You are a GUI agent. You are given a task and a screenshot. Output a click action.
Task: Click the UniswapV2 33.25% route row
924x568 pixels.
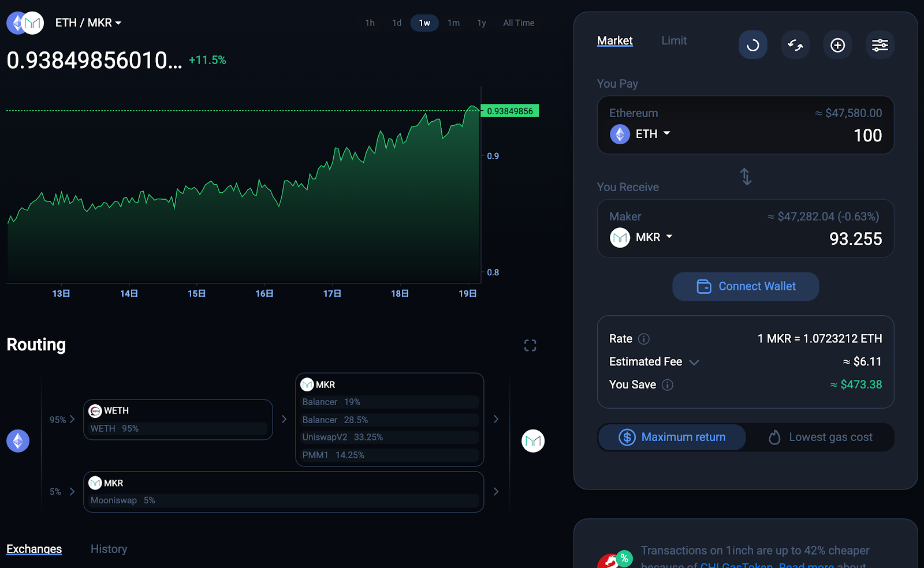390,438
